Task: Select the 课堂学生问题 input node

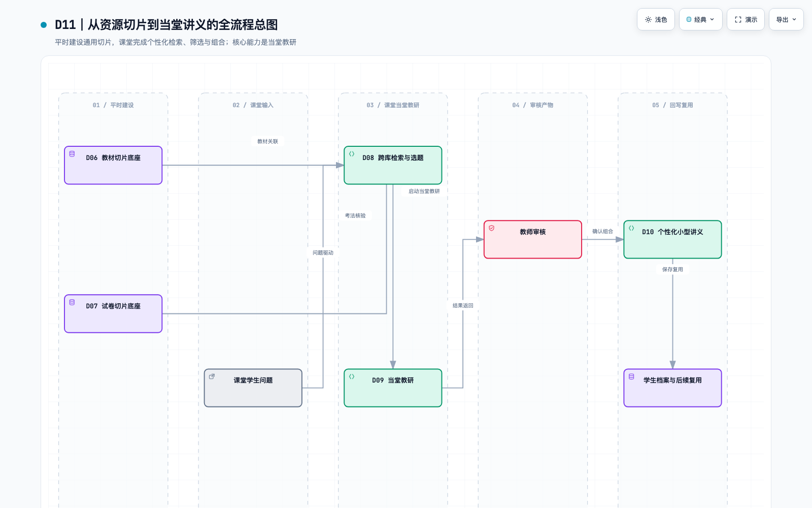Action: pyautogui.click(x=253, y=388)
